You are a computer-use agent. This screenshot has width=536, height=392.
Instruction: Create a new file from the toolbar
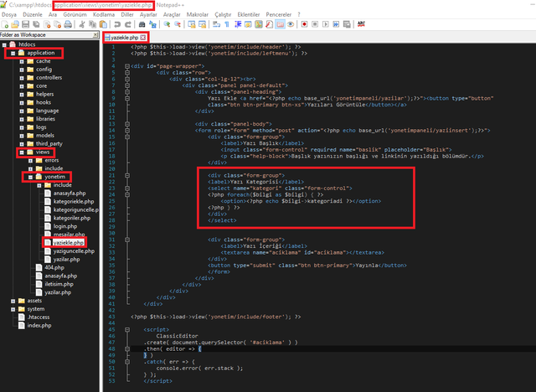click(5, 24)
